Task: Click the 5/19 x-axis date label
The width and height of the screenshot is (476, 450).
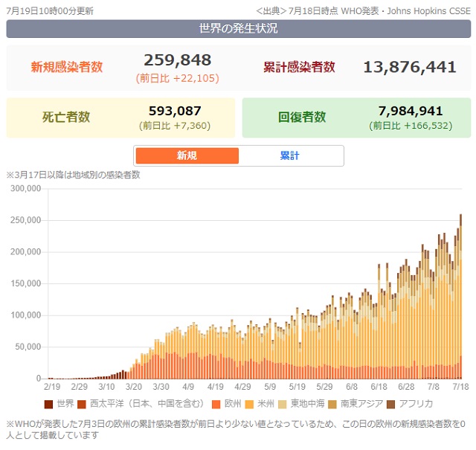Action: (x=297, y=387)
